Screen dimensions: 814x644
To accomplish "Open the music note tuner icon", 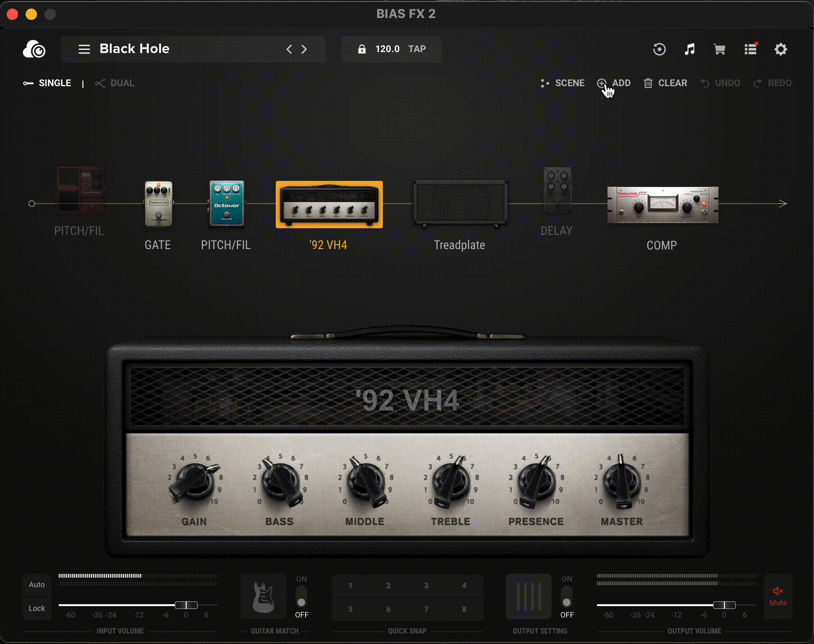I will (689, 49).
